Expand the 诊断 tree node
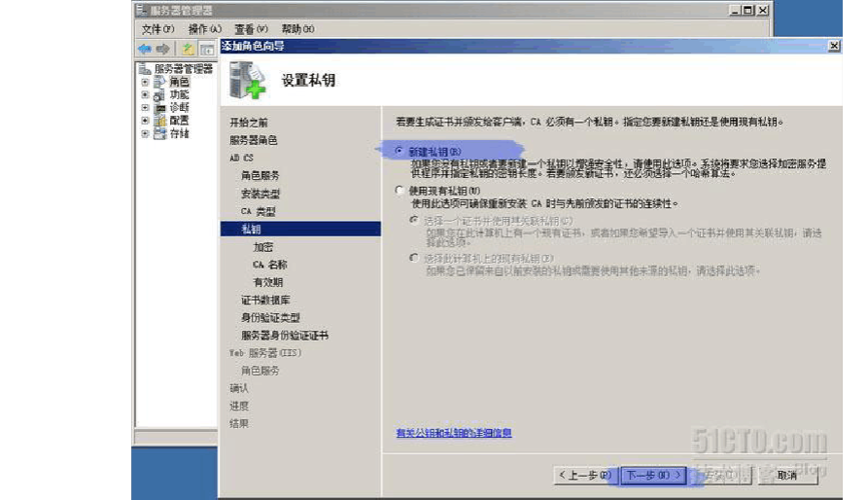The width and height of the screenshot is (868, 500). [145, 108]
